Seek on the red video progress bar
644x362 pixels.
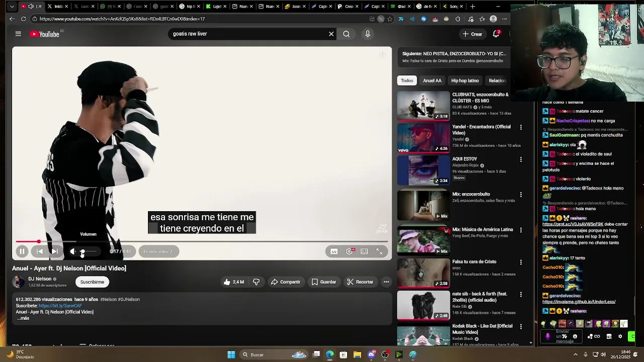coord(202,242)
